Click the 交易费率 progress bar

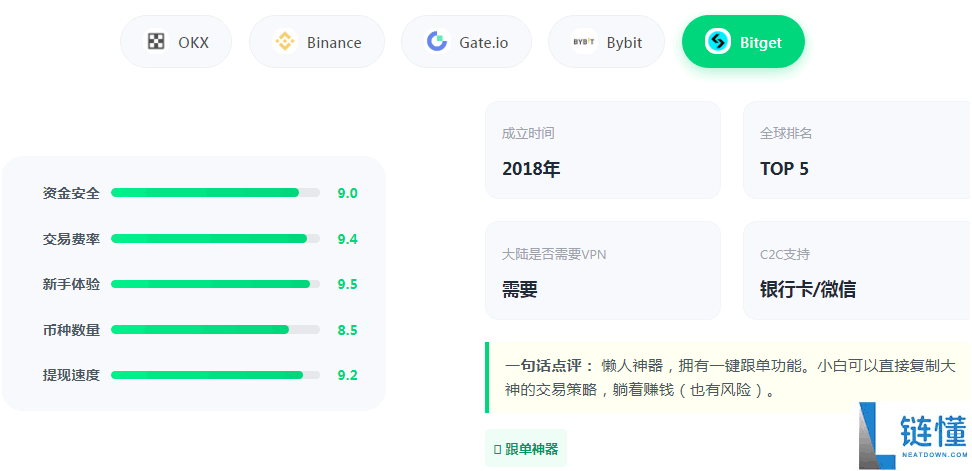[x=216, y=239]
